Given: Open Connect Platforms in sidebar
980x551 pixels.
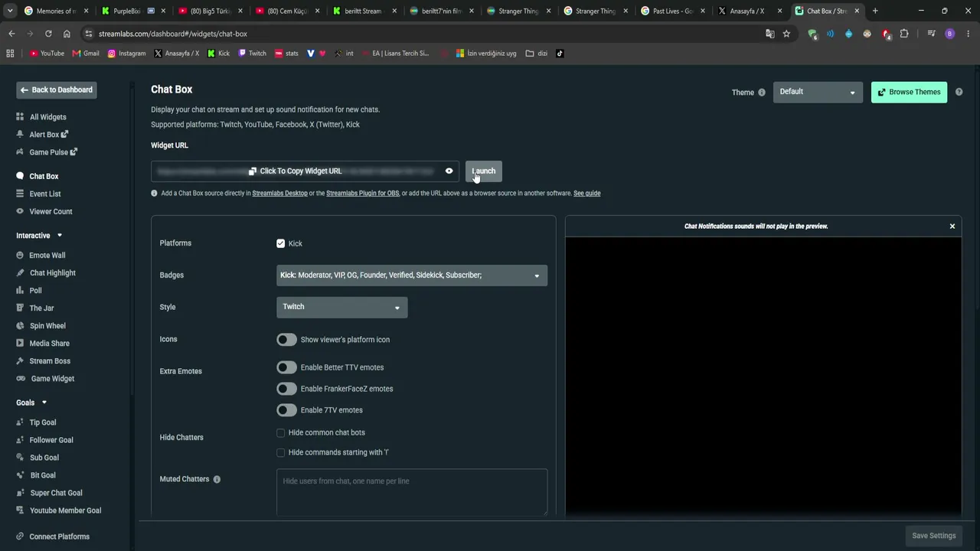Looking at the screenshot, I should coord(53,536).
